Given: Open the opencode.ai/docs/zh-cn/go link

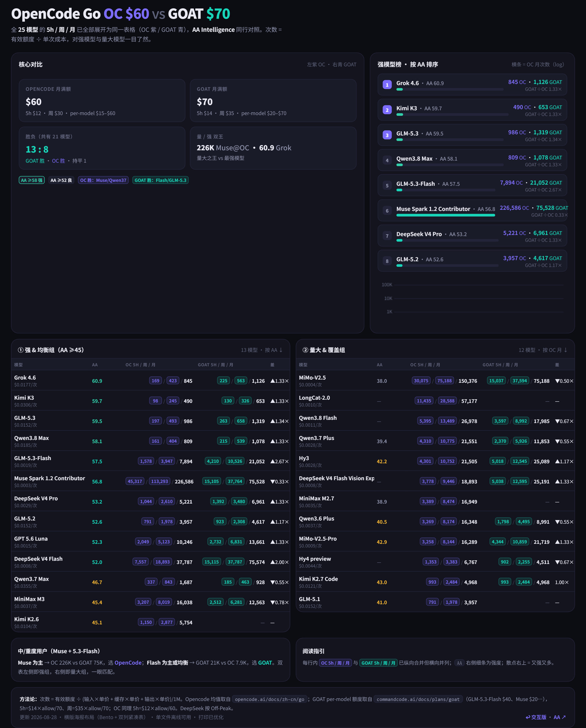Looking at the screenshot, I should click(270, 699).
